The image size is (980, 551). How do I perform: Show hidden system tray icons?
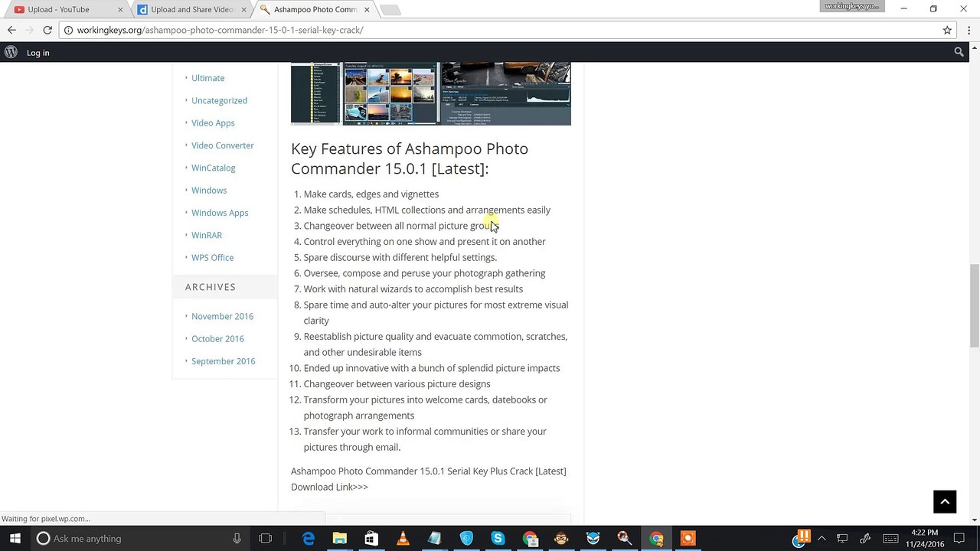tap(822, 539)
